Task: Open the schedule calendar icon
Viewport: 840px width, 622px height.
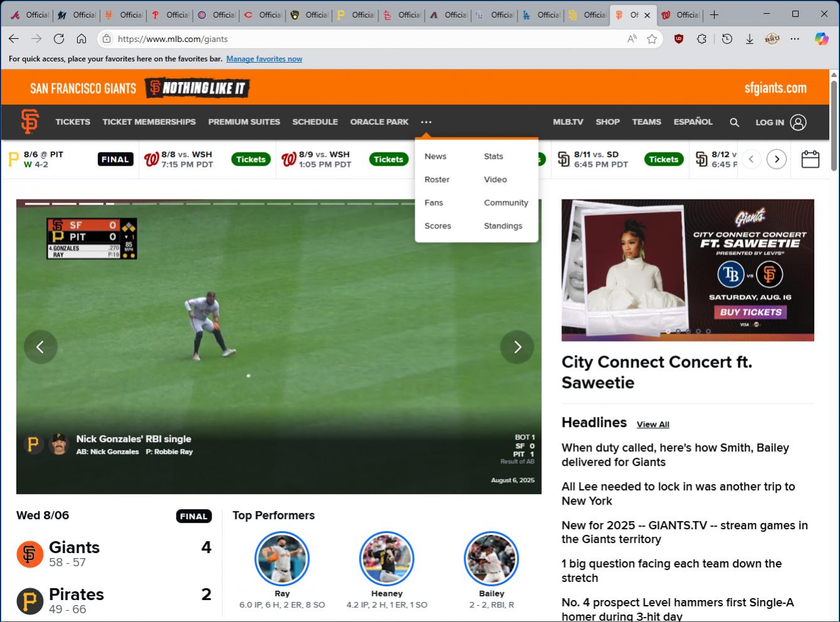Action: (810, 159)
